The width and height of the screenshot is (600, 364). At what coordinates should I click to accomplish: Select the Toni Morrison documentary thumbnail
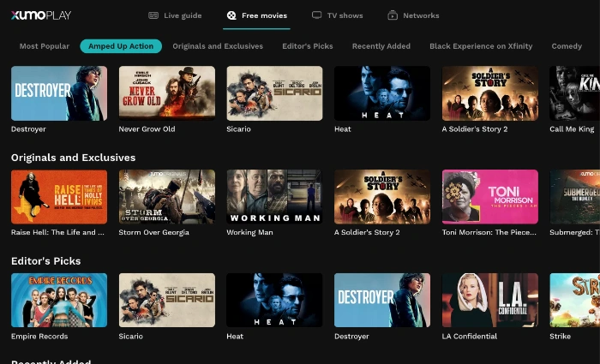pos(489,196)
